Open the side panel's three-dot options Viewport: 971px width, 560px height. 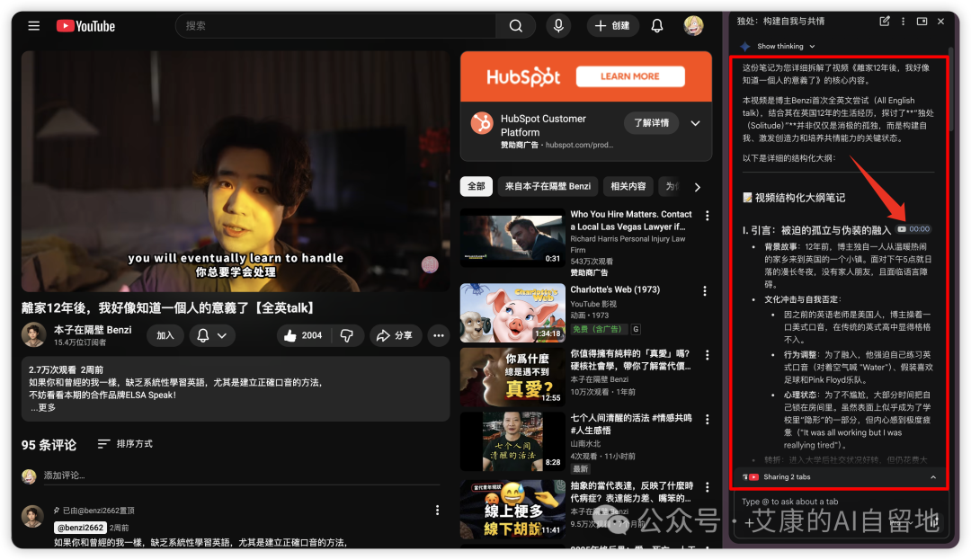(903, 21)
